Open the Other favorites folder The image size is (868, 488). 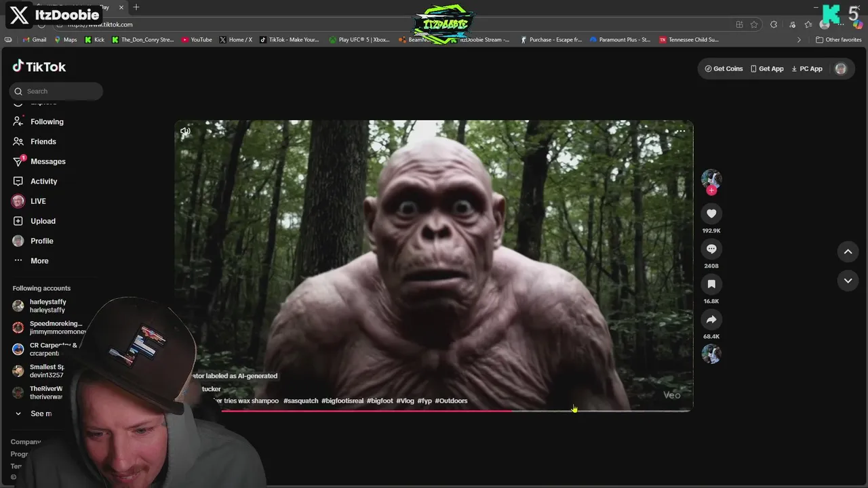838,40
